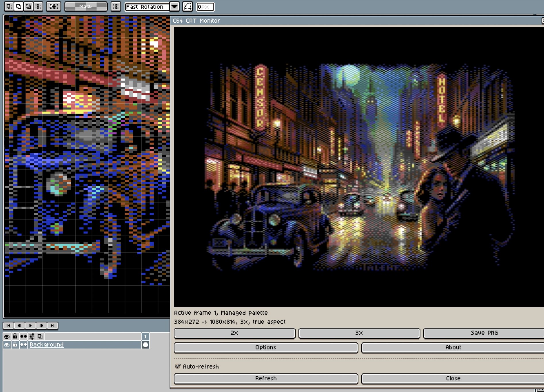Play the animation

pos(30,325)
